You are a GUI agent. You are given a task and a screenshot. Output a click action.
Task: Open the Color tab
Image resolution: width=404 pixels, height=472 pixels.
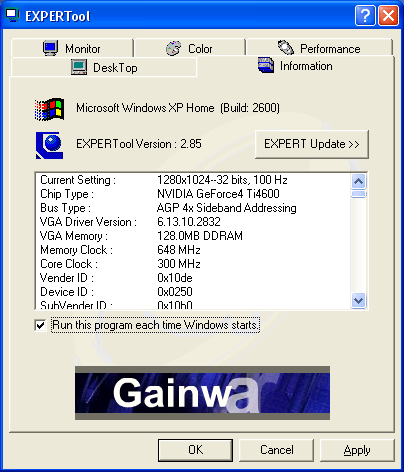coord(190,48)
